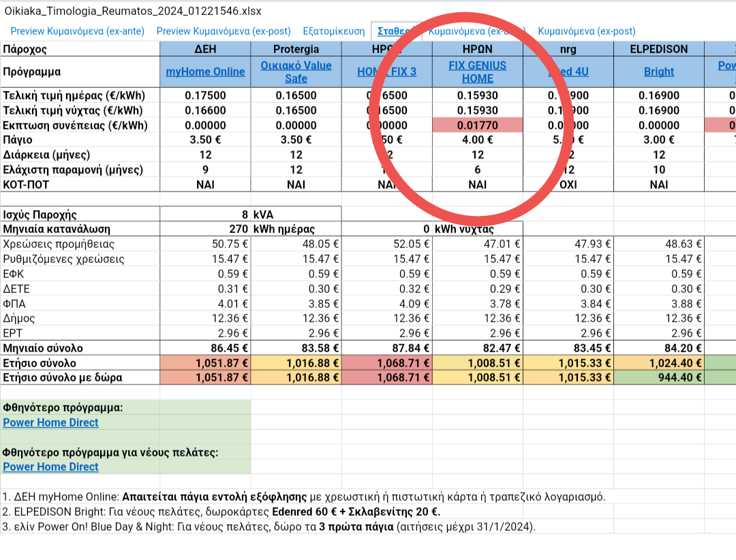Select the 4.00 € Πάγιο cell
Viewport: 736px width, 560px height.
(477, 140)
